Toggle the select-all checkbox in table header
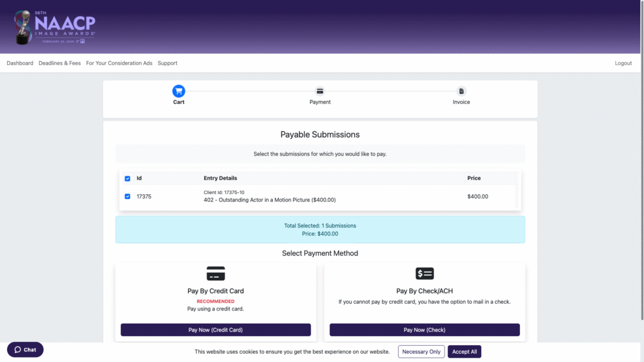This screenshot has height=362, width=644. coord(128,178)
